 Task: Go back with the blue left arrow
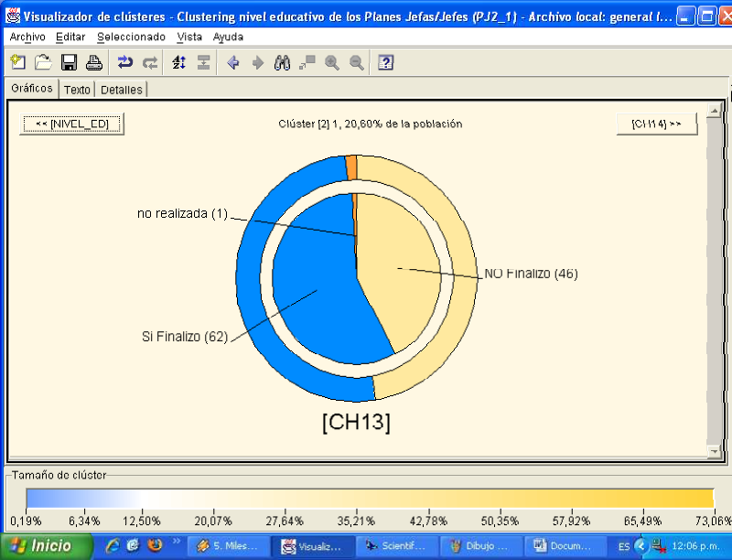click(x=233, y=62)
